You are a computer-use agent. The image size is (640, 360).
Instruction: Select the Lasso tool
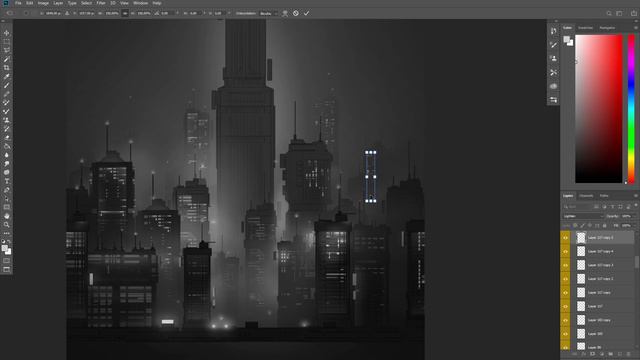pyautogui.click(x=7, y=50)
